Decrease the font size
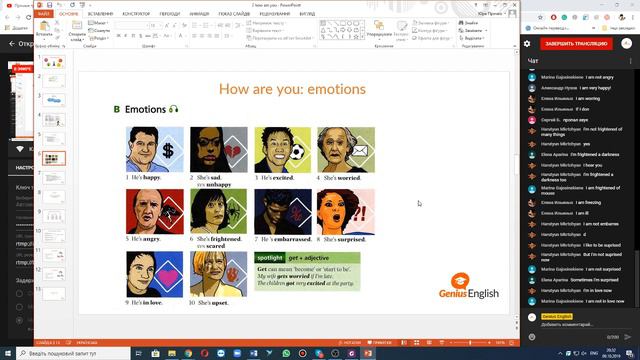Viewport: 640px width, 360px height. [x=174, y=26]
